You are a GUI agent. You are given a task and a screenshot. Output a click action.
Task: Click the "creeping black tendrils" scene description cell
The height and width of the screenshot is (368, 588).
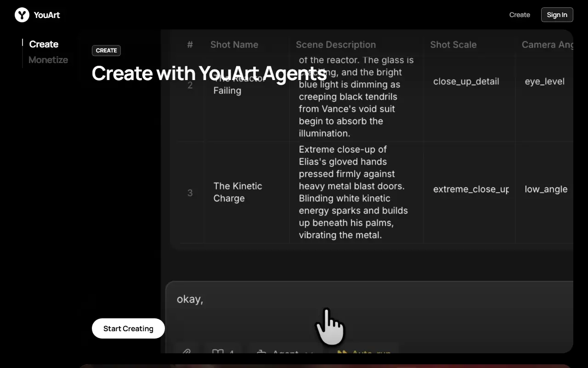[356, 97]
